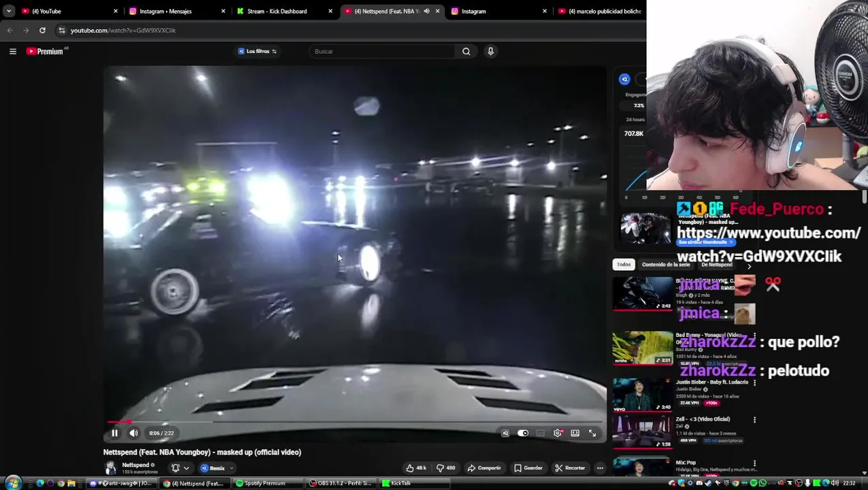
Task: Switch to Stream - Kick Dashboard tab
Action: [283, 11]
